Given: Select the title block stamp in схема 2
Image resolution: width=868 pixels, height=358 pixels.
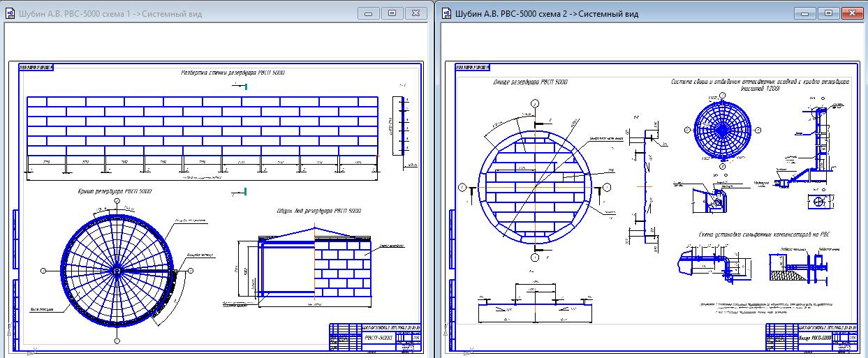Looking at the screenshot, I should (x=812, y=337).
